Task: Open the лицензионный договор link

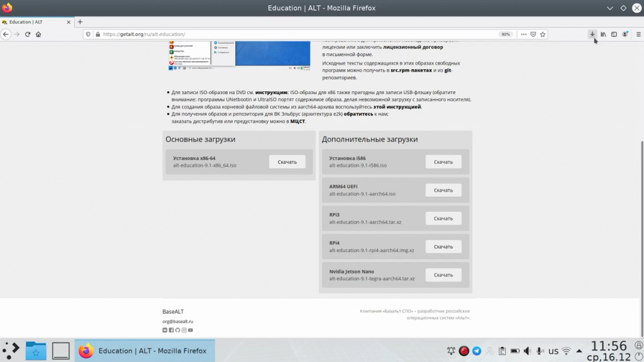Action: tap(413, 47)
